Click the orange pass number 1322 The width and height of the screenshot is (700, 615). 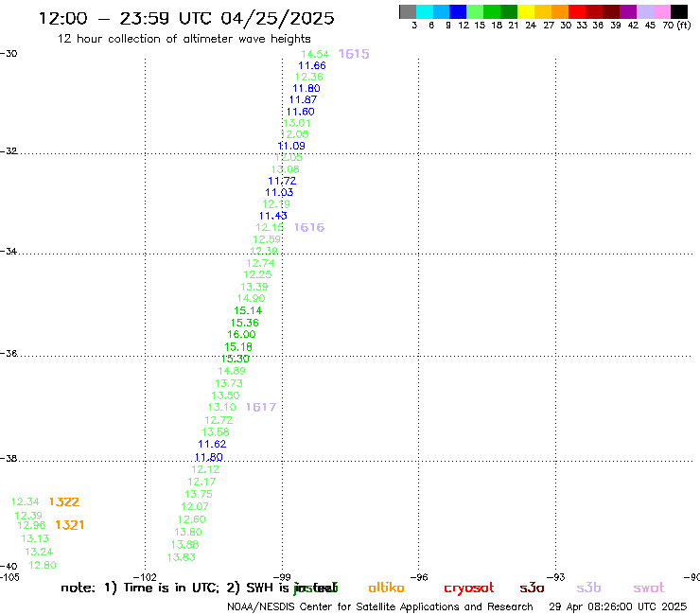point(64,502)
